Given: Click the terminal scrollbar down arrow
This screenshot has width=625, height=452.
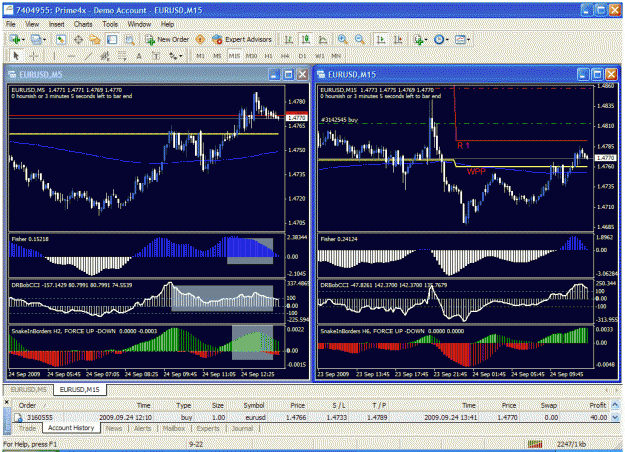Looking at the screenshot, I should click(615, 417).
